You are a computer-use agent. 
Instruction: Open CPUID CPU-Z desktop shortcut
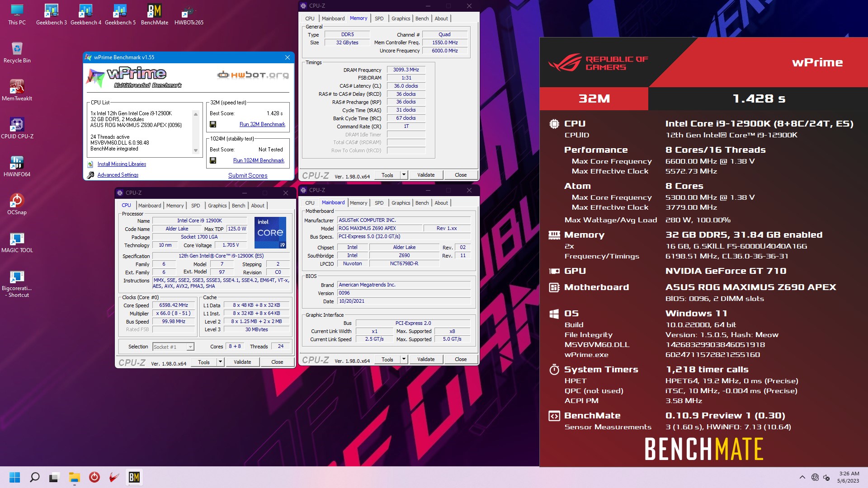(x=17, y=128)
